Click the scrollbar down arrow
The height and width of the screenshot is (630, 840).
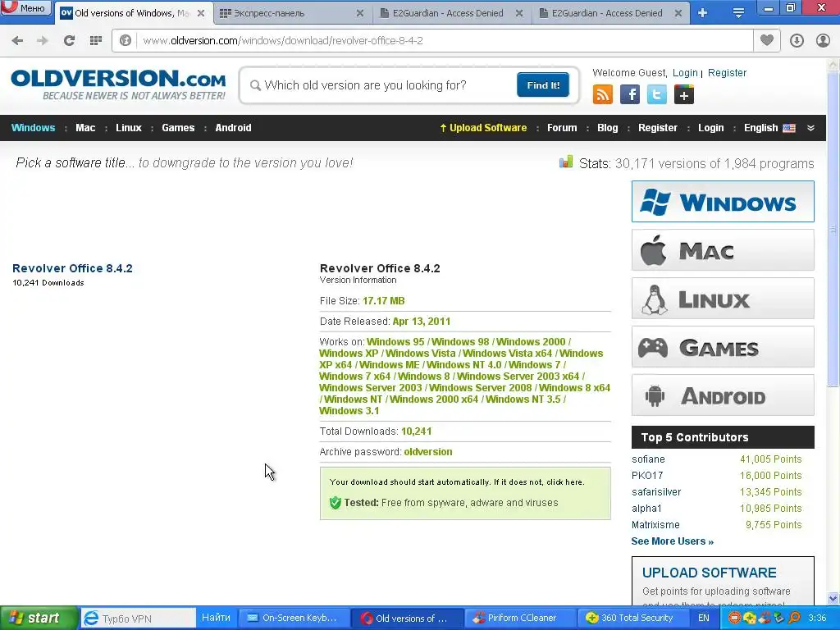833,598
